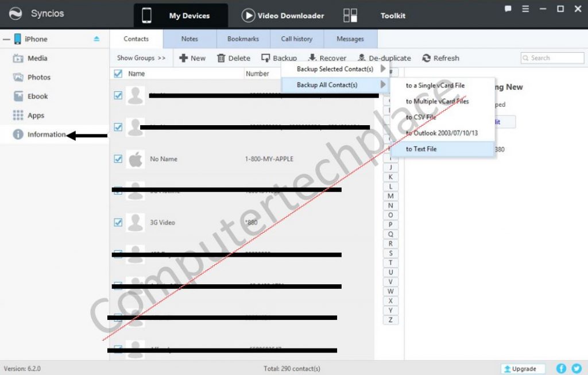The image size is (588, 375).
Task: Click the Apple logo contact avatar
Action: [136, 160]
